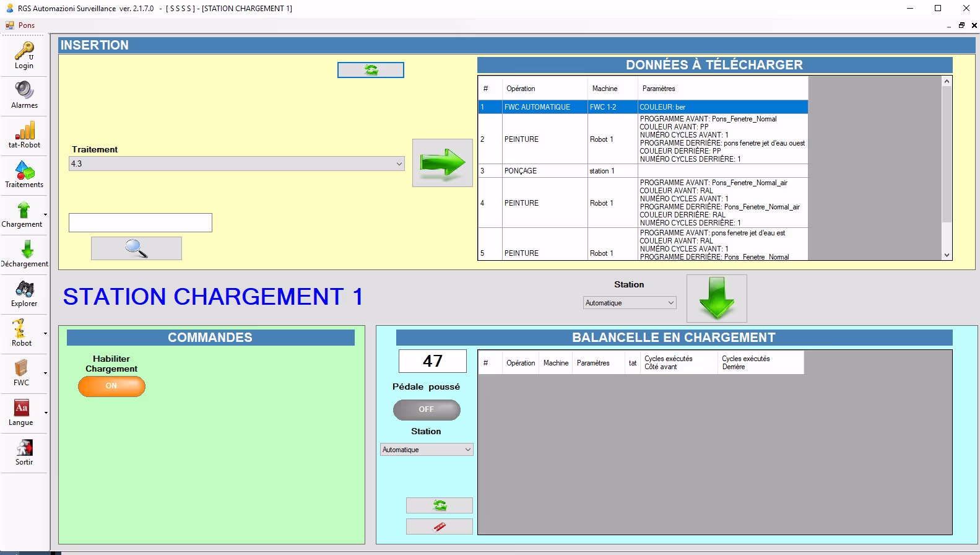Image resolution: width=980 pixels, height=555 pixels.
Task: Open the Traitements section
Action: click(x=24, y=174)
